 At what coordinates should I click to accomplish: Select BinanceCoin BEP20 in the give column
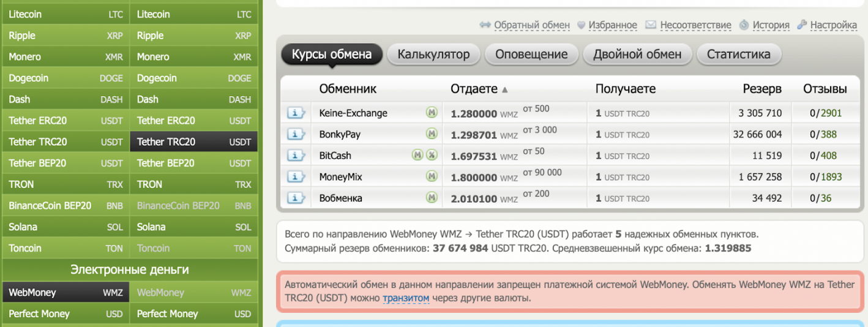tap(66, 206)
